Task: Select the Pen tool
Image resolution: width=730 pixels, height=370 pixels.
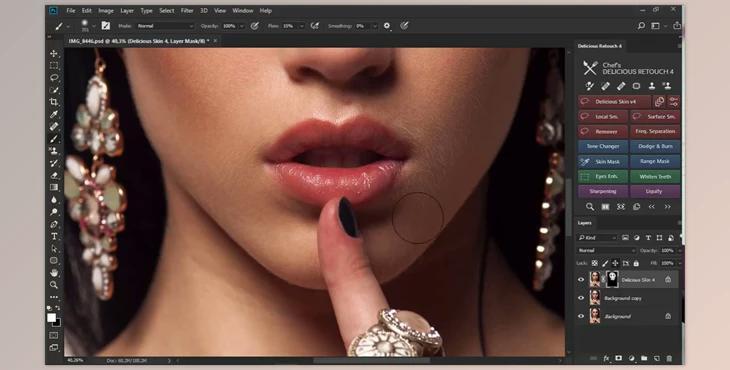Action: [54, 224]
